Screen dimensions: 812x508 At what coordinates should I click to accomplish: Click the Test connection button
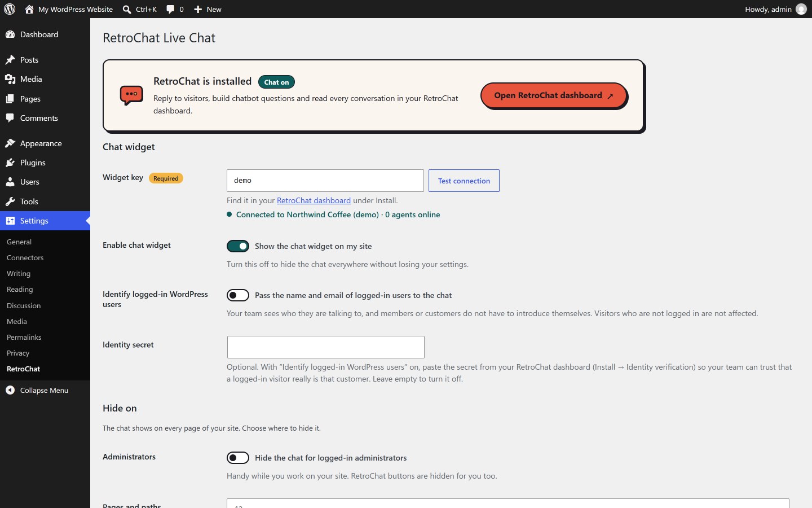[464, 181]
